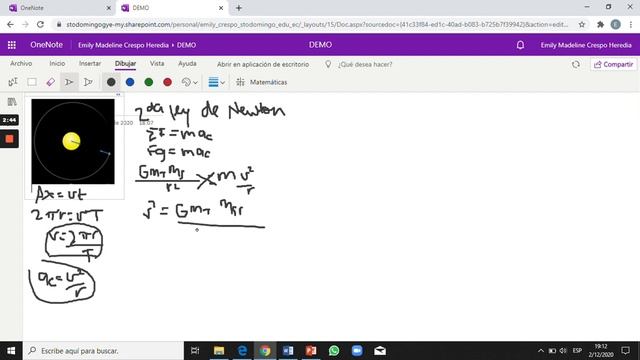Show the notebook navigation pane icon
The image size is (640, 360).
tap(12, 102)
